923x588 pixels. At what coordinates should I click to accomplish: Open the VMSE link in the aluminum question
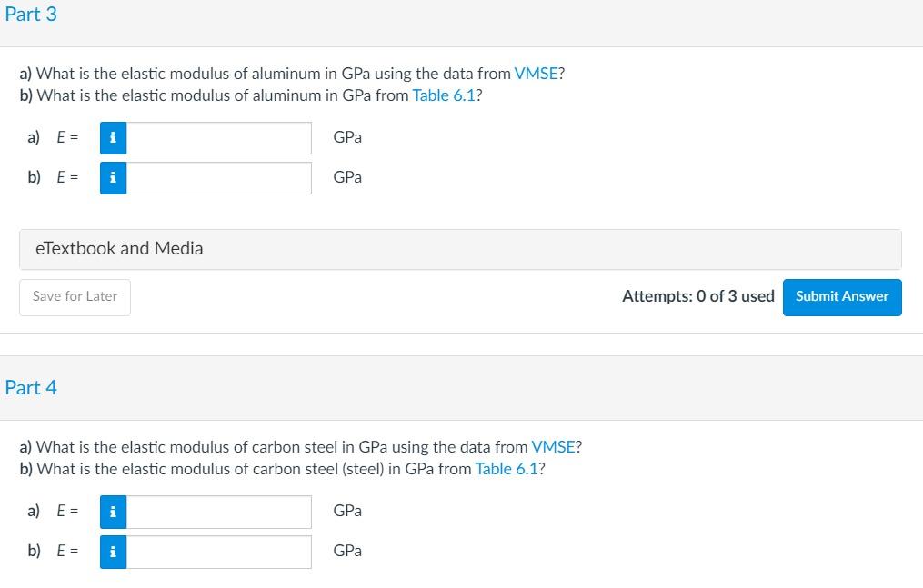[536, 74]
